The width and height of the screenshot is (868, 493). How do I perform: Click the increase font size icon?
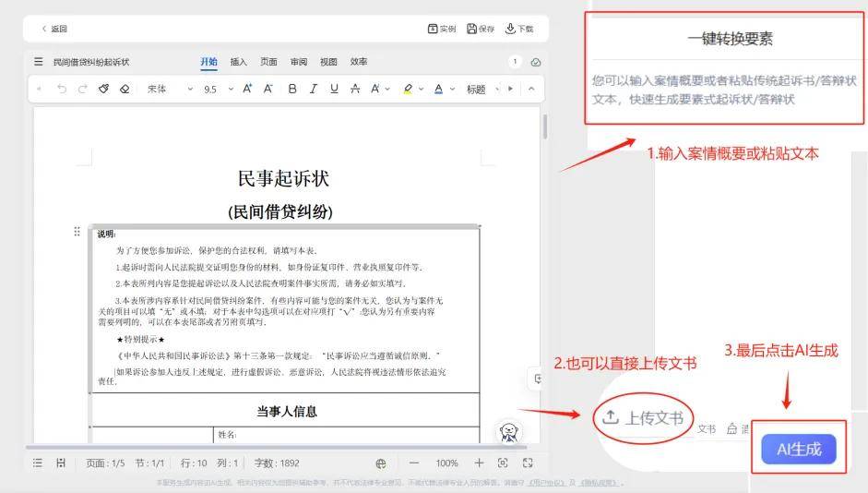[x=247, y=90]
